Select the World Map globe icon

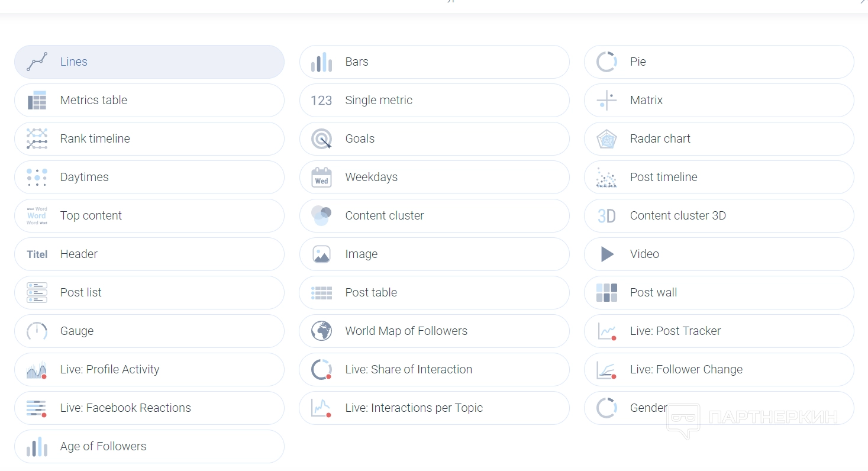pyautogui.click(x=321, y=331)
